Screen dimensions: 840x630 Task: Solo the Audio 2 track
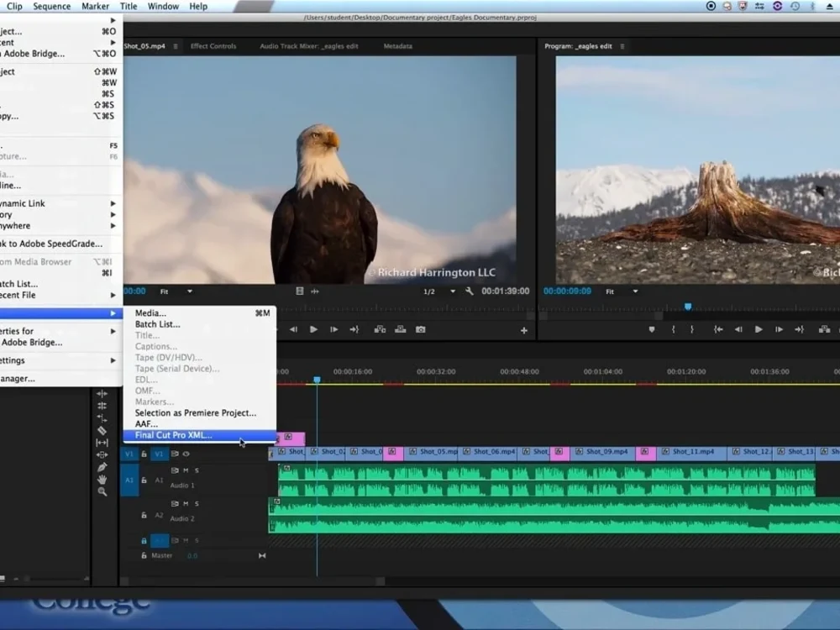click(197, 503)
